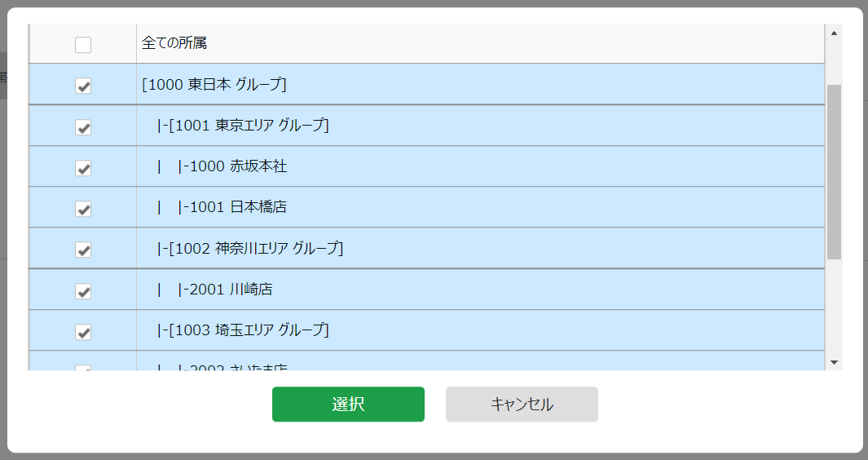
Task: Select the 1000 赤坂本社 tree row
Action: [235, 166]
